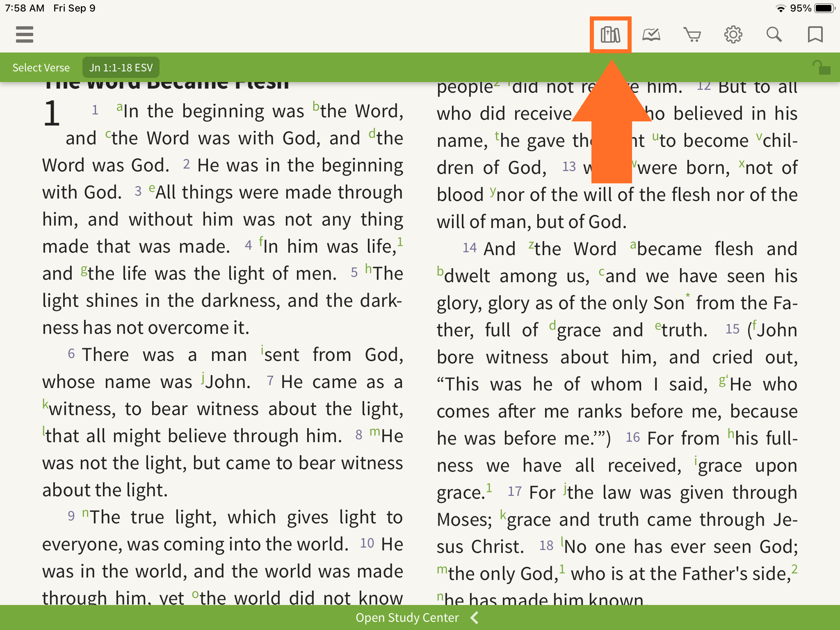Tap Open Study Center bar

click(420, 618)
